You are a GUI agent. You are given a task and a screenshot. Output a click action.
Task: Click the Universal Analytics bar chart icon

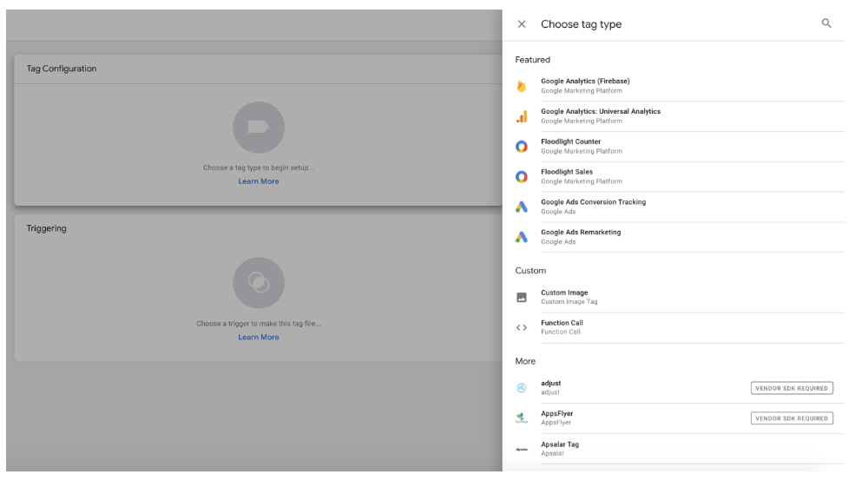pyautogui.click(x=522, y=116)
